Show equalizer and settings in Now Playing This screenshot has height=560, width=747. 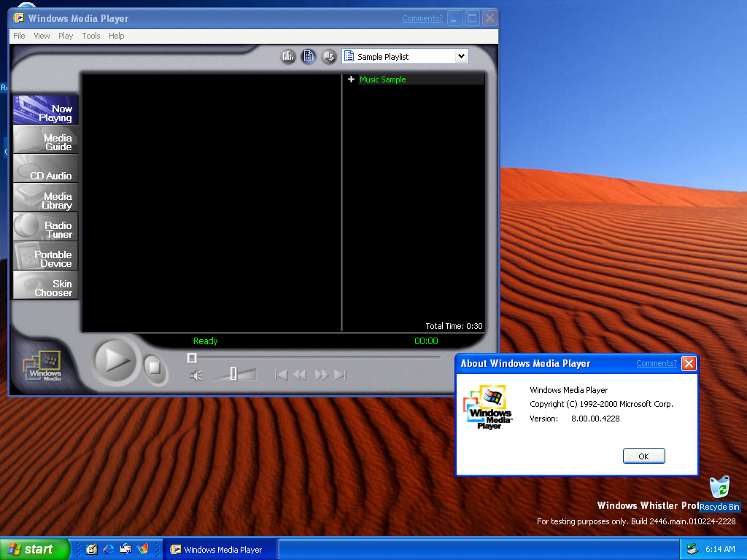(x=288, y=56)
